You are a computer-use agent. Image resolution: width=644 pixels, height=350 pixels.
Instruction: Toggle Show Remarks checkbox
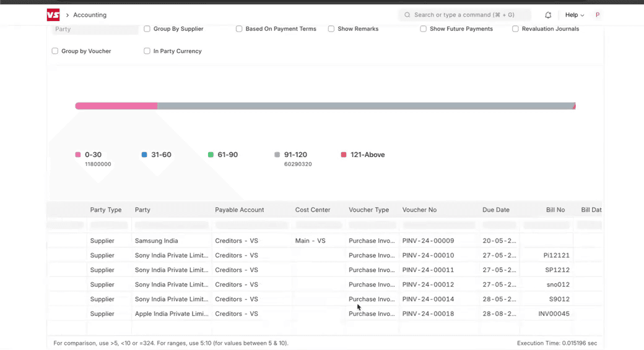[331, 28]
